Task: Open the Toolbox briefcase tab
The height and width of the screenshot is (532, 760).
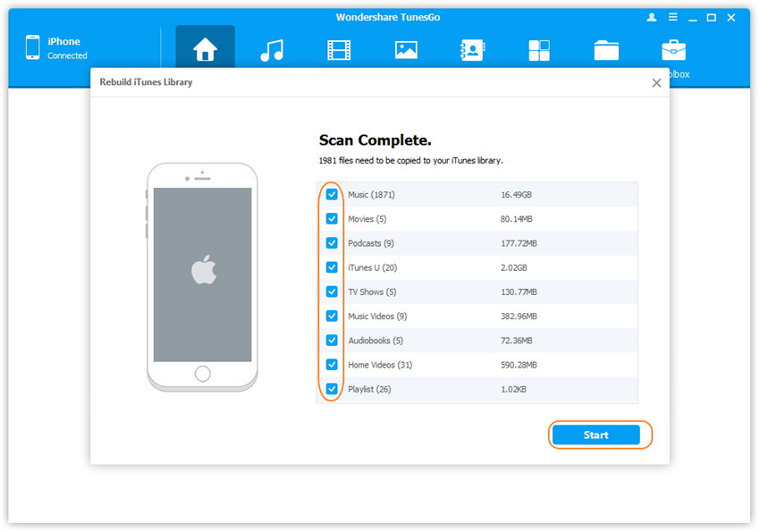Action: coord(672,51)
